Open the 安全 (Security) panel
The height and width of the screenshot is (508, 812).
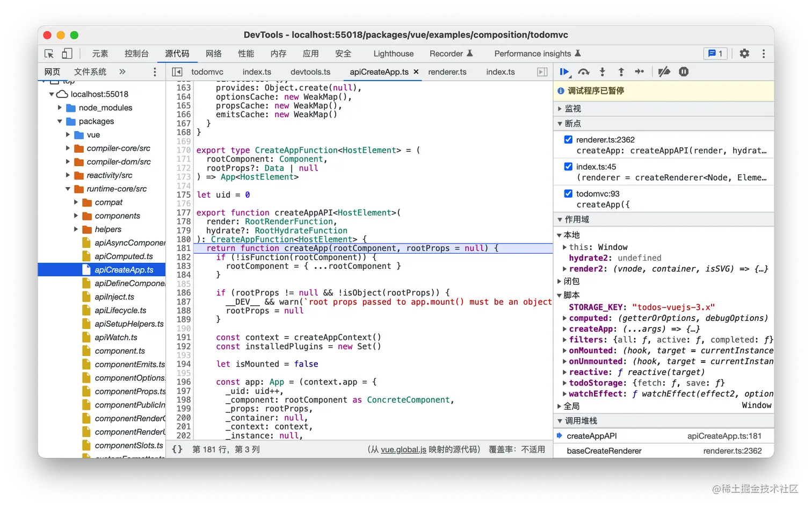343,54
